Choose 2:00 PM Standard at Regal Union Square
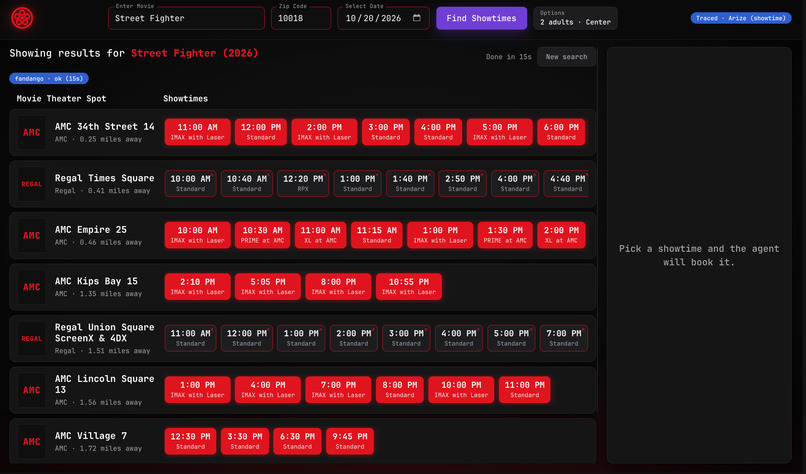The image size is (806, 474). (354, 338)
